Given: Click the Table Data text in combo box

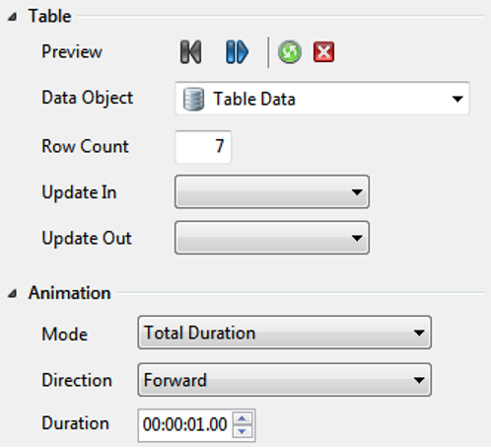Looking at the screenshot, I should click(254, 99).
